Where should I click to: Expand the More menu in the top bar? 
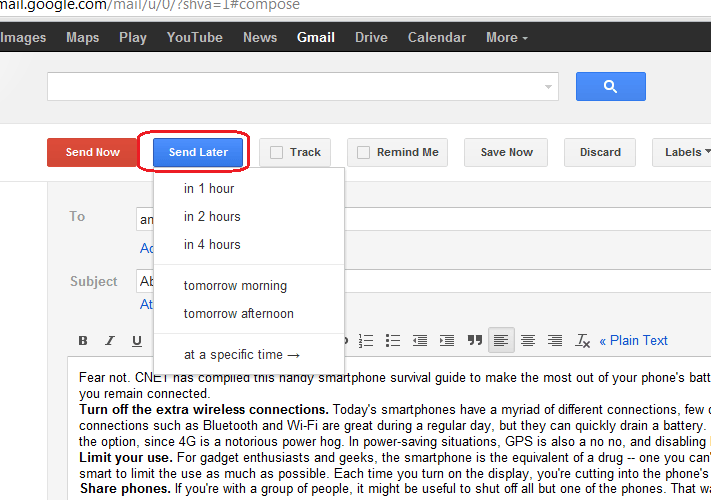506,37
